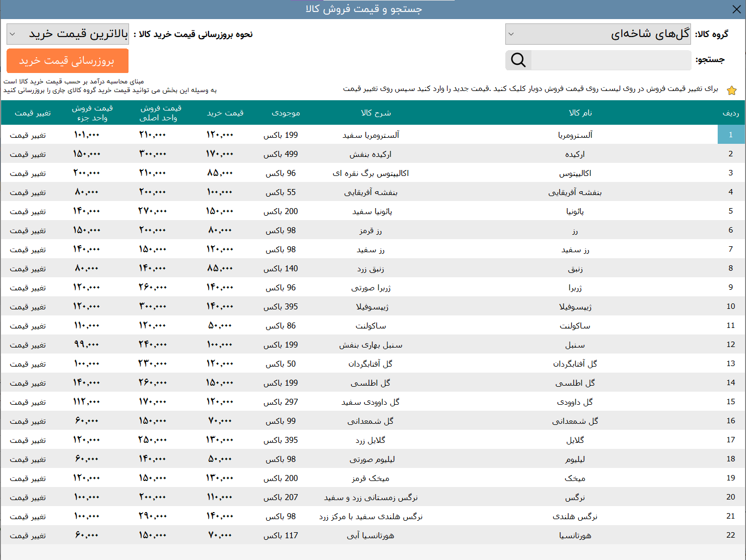Viewport: 746px width, 560px height.
Task: Select the هورتانسیا آبی description cell
Action: click(x=371, y=535)
